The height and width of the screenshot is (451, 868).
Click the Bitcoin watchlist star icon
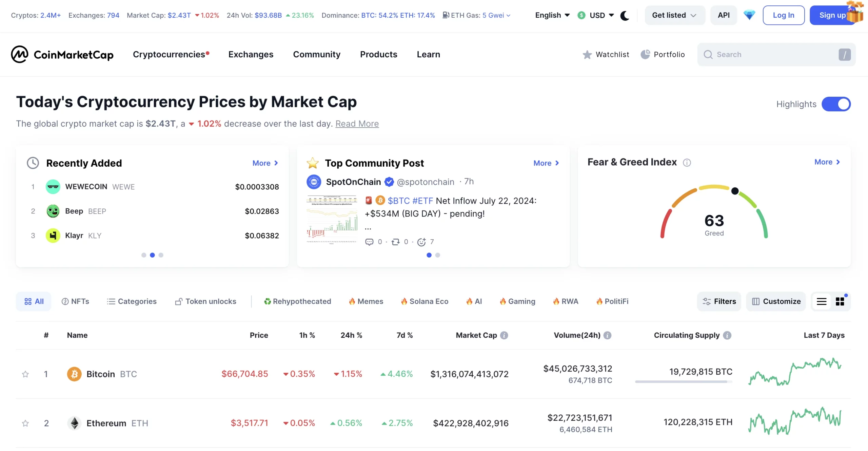[x=25, y=374]
